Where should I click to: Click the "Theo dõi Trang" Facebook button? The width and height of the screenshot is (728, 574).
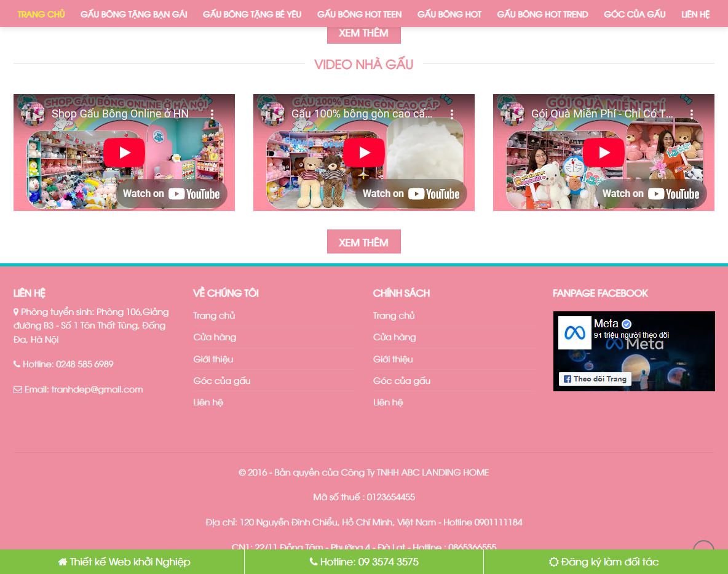[x=594, y=379]
